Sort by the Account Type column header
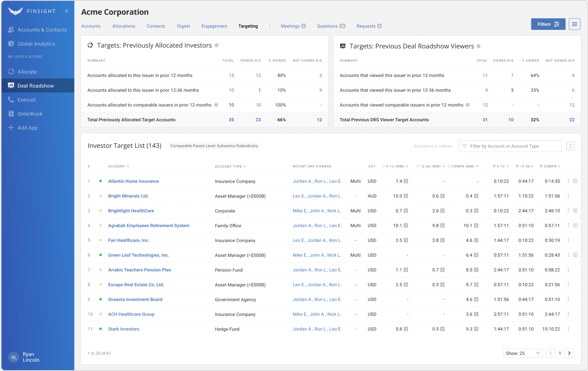This screenshot has height=371, width=588. 230,166
